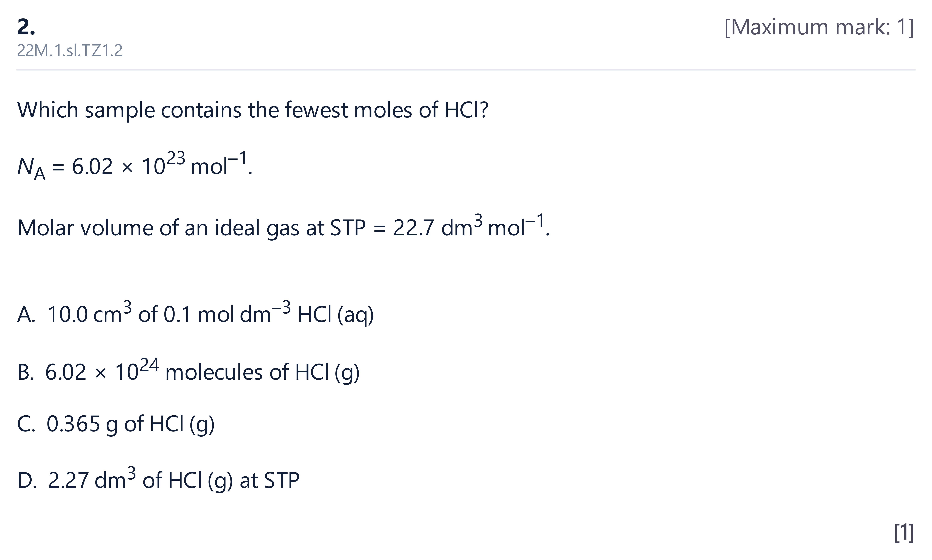Click the question reference code 22M.1.sl.TZ1.2
The height and width of the screenshot is (560, 932).
(70, 51)
